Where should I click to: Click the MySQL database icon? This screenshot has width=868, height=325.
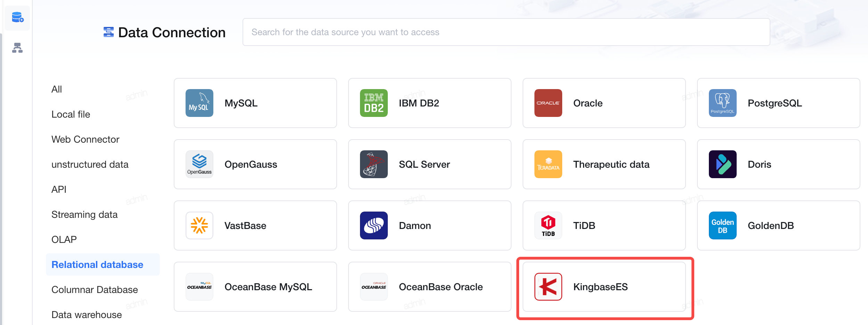coord(199,103)
